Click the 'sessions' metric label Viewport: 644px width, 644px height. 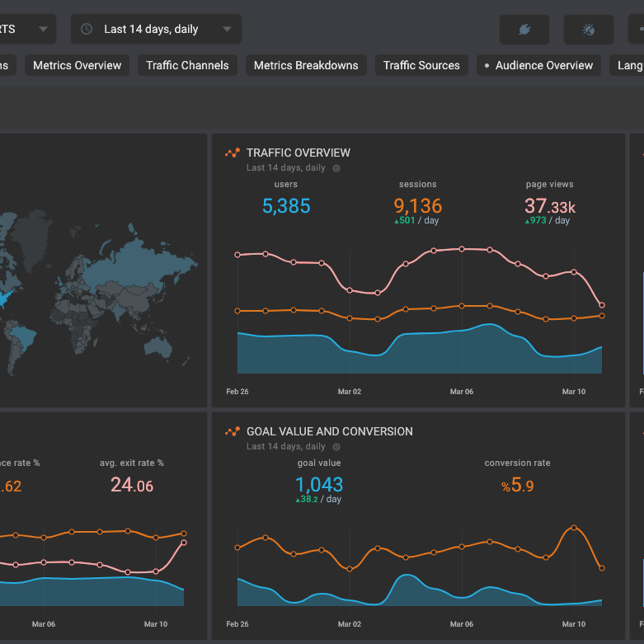[x=418, y=185]
